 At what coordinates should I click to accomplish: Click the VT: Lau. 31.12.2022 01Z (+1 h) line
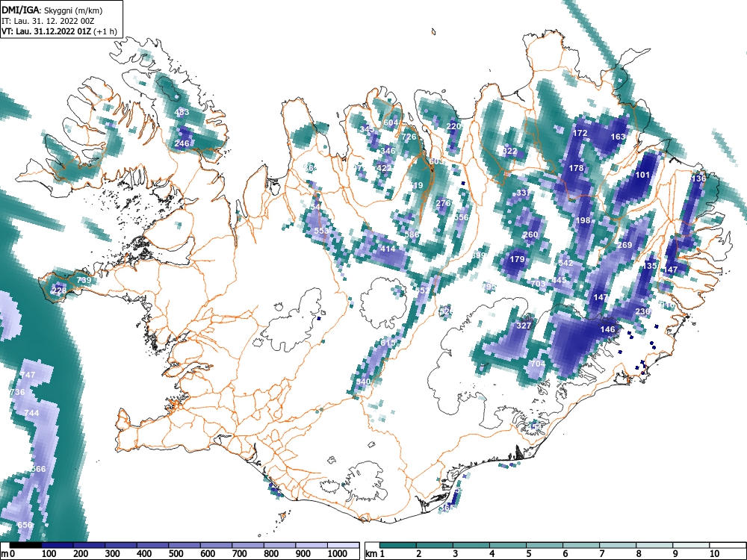click(59, 31)
